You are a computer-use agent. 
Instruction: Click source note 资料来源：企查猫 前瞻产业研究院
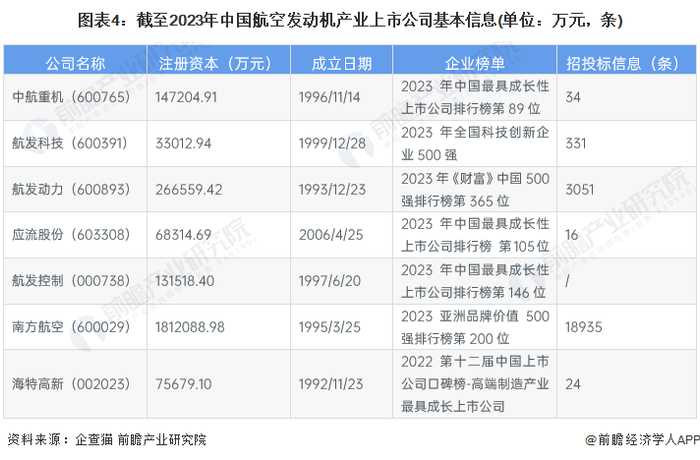click(106, 439)
